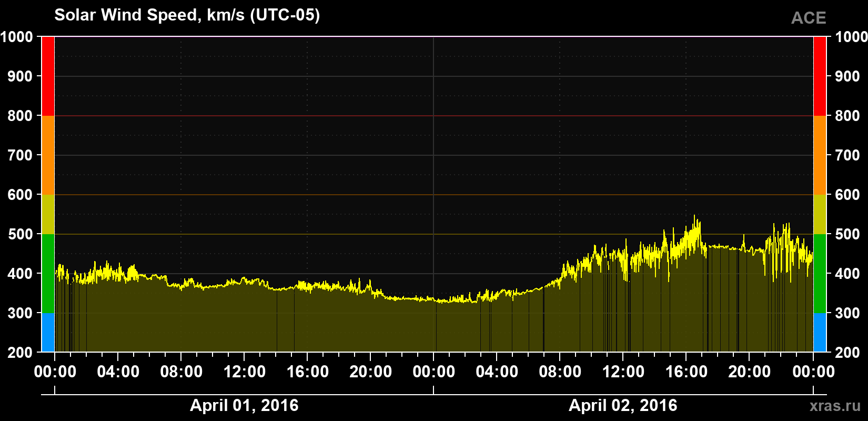Viewport: 868px width, 421px height.
Task: Pick the "600" value on the right axis
Action: (x=847, y=195)
